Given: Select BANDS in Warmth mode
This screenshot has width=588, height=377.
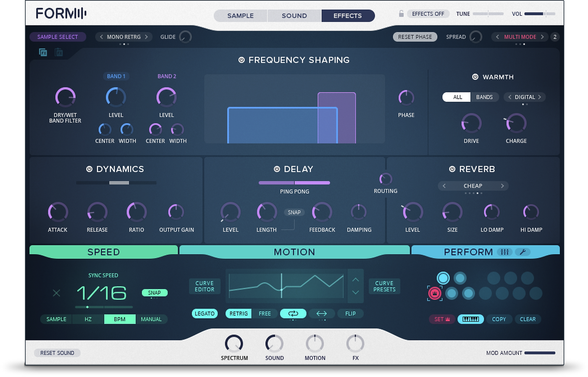Looking at the screenshot, I should pos(484,97).
